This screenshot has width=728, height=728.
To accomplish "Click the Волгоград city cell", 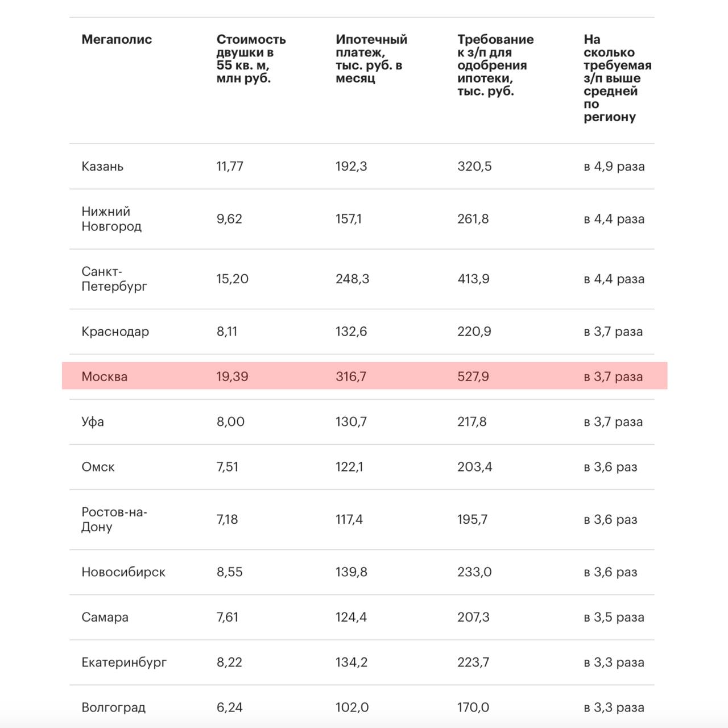I will 114,708.
